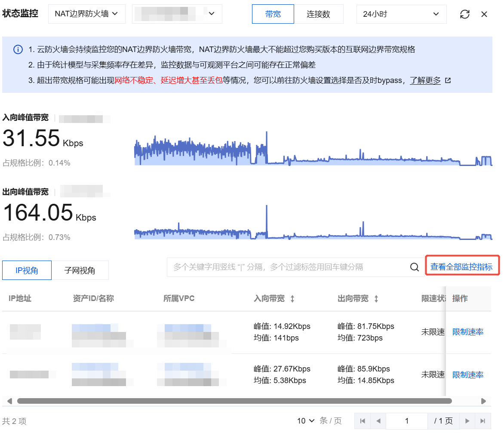Open the 24小时 time range dropdown
Image resolution: width=504 pixels, height=436 pixels.
pos(401,14)
